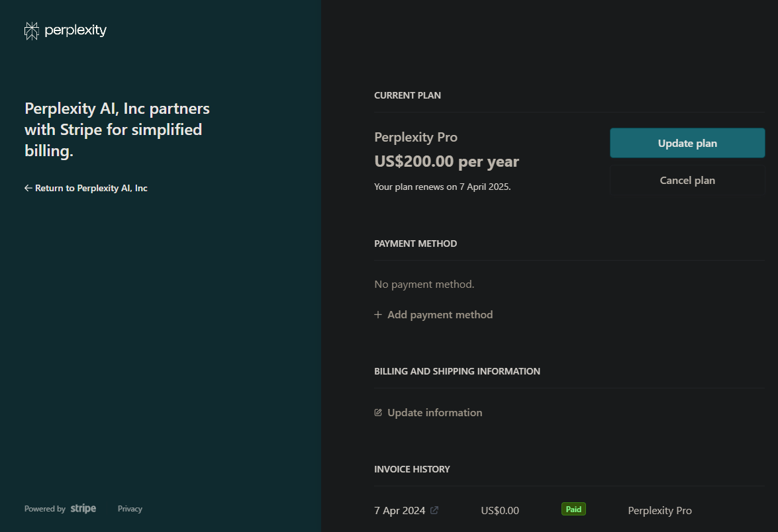Click the perplexity wordmark text

(75, 30)
